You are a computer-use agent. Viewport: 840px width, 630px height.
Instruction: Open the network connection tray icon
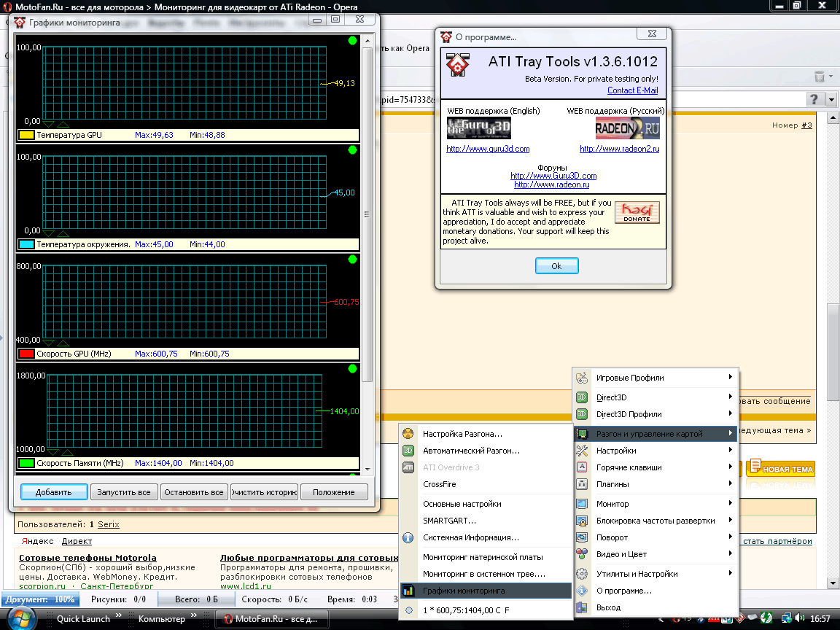787,618
